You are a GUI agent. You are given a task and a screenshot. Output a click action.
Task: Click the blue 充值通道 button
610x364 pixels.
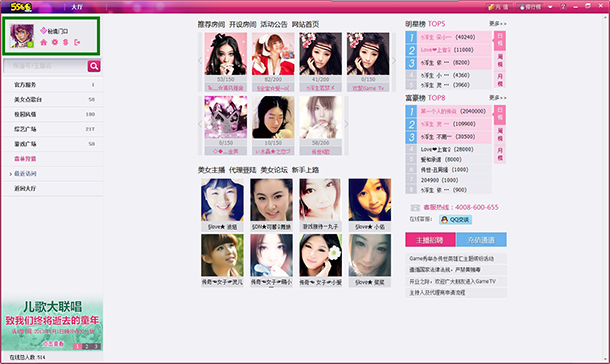coord(481,240)
